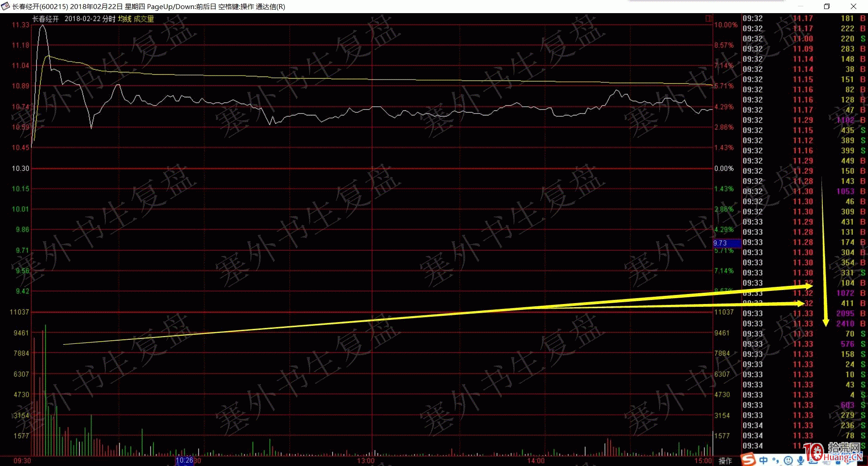The height and width of the screenshot is (466, 868).
Task: Click the date 2018-02-22 in the chart header
Action: (x=82, y=19)
